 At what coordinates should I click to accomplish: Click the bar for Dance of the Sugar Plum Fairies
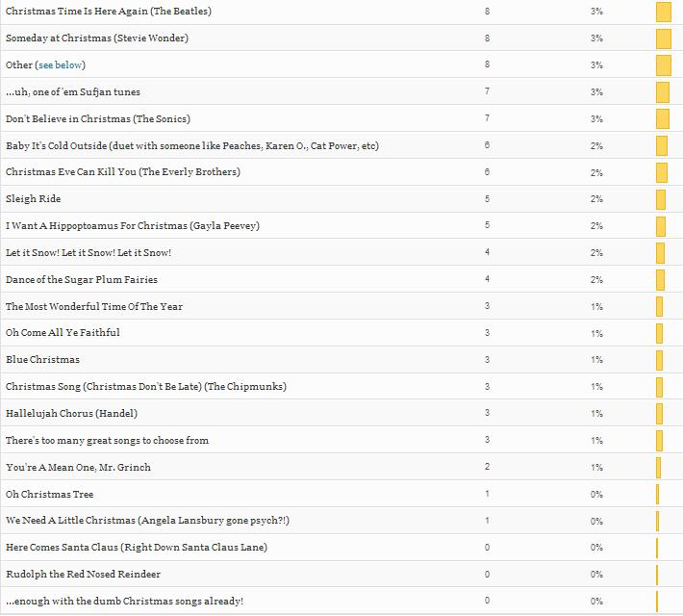[660, 280]
